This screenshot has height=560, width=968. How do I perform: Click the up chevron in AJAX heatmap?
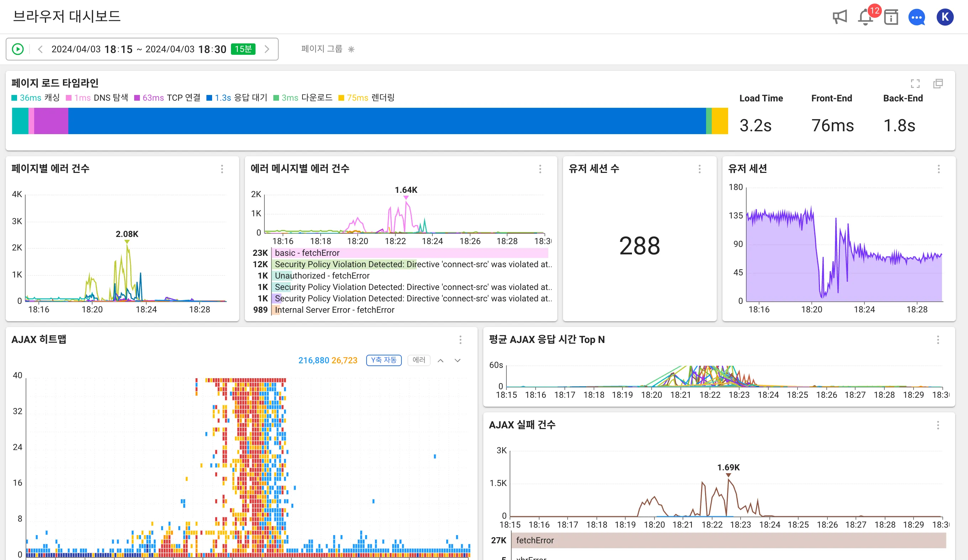click(441, 361)
